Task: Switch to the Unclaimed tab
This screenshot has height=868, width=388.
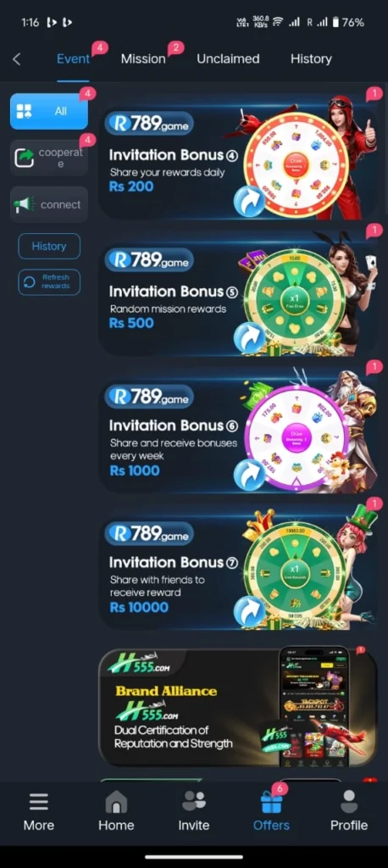Action: coord(228,58)
